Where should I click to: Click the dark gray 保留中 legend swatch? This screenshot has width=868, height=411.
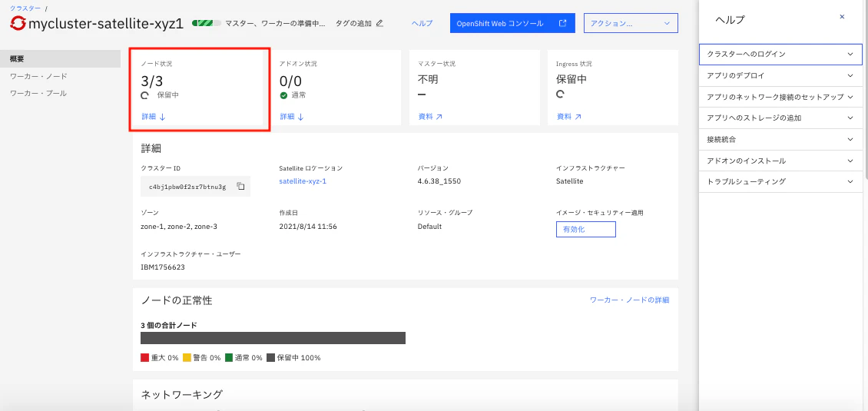pos(271,358)
